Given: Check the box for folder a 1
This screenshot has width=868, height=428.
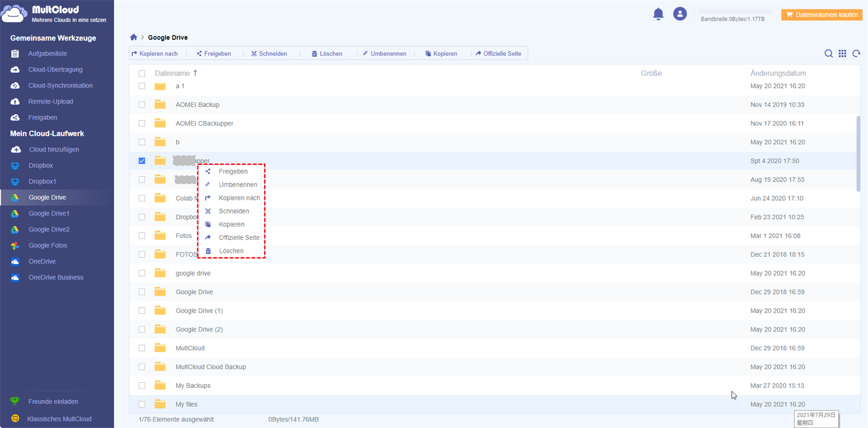Looking at the screenshot, I should (142, 86).
